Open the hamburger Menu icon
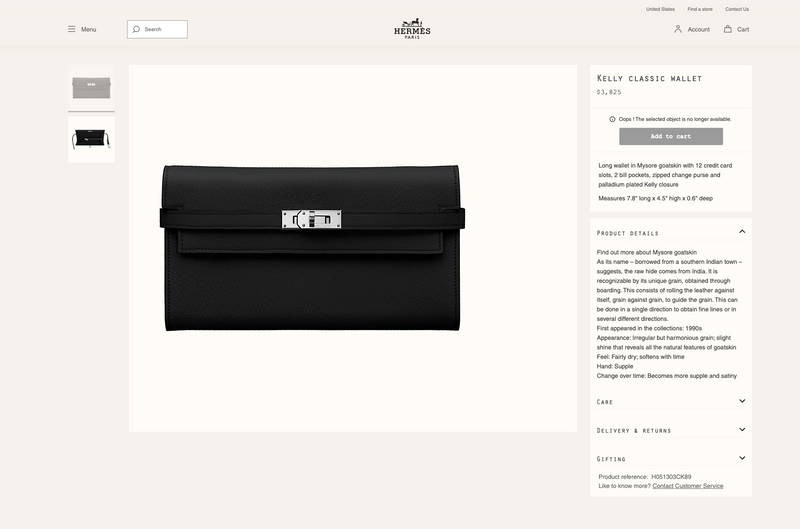Viewport: 800px width, 529px height. point(71,29)
